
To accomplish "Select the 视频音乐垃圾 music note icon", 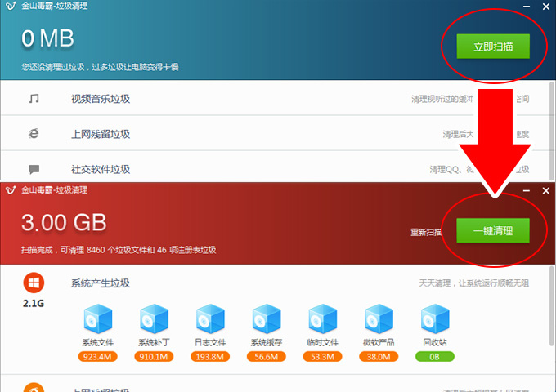I will 34,99.
